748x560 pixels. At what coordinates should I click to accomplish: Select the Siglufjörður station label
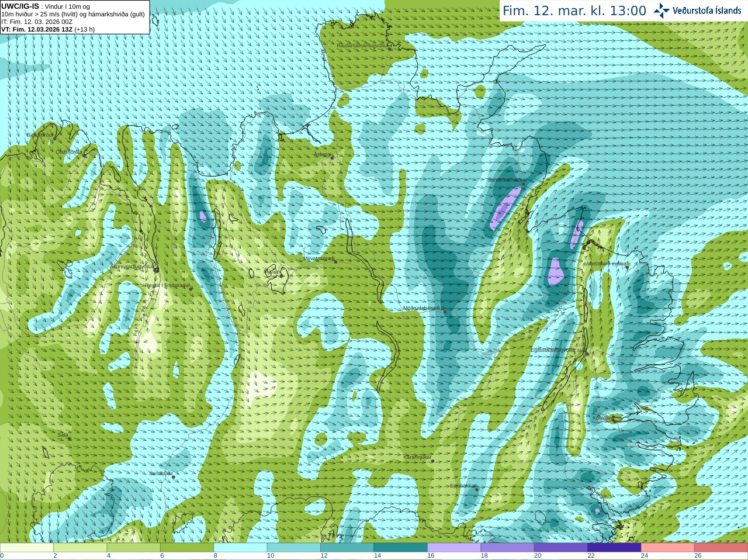pos(40,135)
